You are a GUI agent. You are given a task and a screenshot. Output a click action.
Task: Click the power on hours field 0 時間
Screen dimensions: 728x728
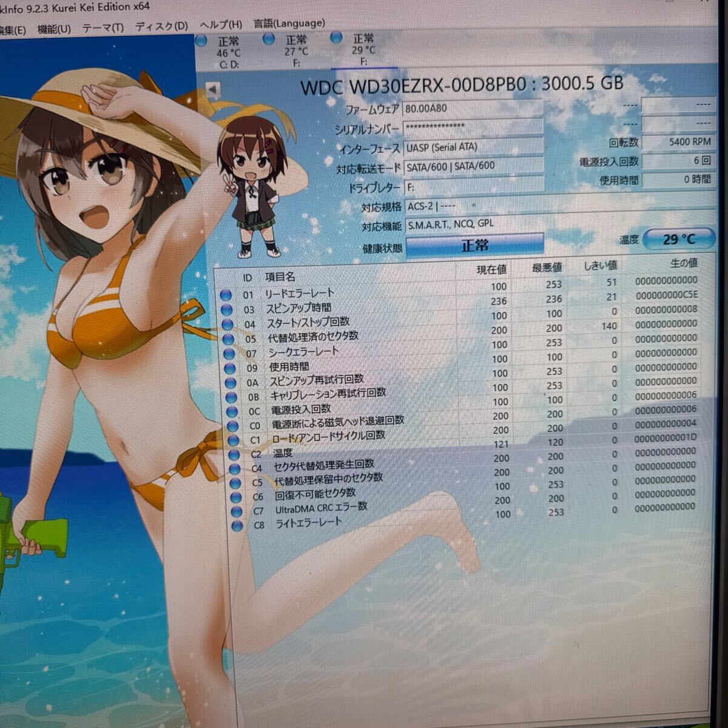[678, 180]
